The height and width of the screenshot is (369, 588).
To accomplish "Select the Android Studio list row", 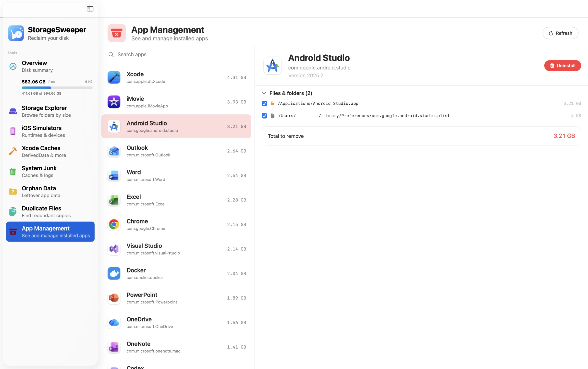I will pos(176,126).
